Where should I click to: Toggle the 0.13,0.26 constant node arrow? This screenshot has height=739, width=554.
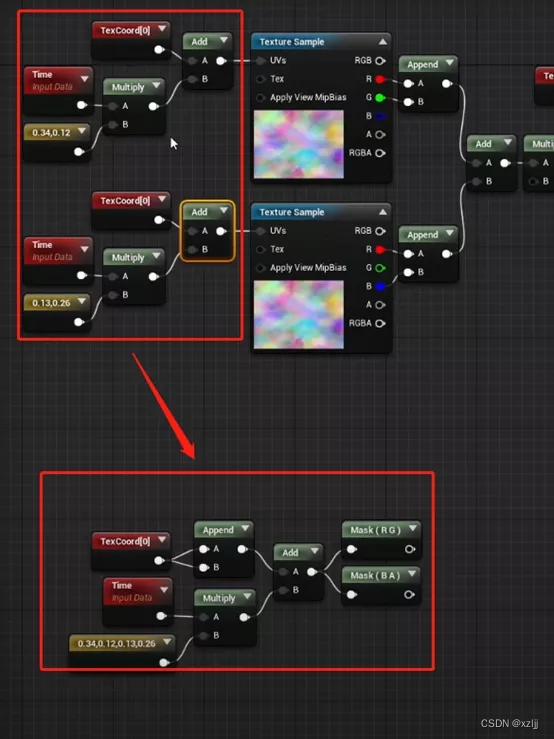click(x=82, y=302)
